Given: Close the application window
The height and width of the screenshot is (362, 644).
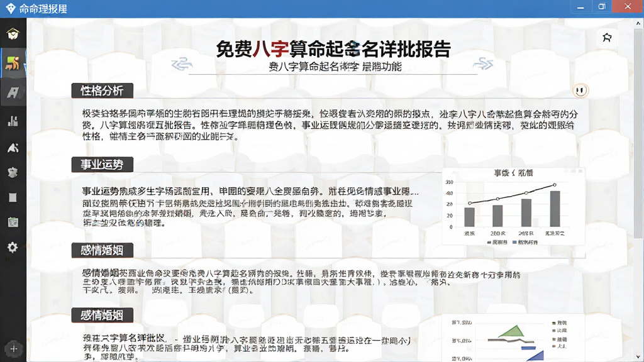Looking at the screenshot, I should tap(628, 6).
